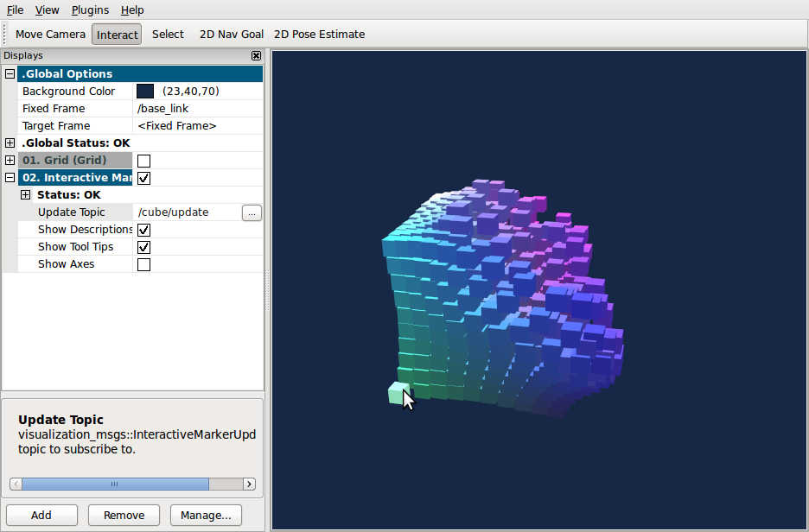
Task: Click the light green cube marker
Action: pos(397,393)
